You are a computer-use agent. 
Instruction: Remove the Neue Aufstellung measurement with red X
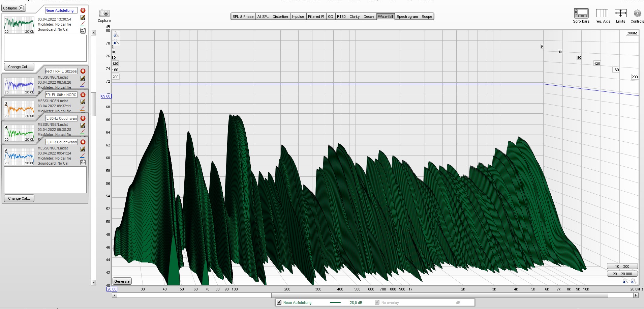pyautogui.click(x=83, y=10)
